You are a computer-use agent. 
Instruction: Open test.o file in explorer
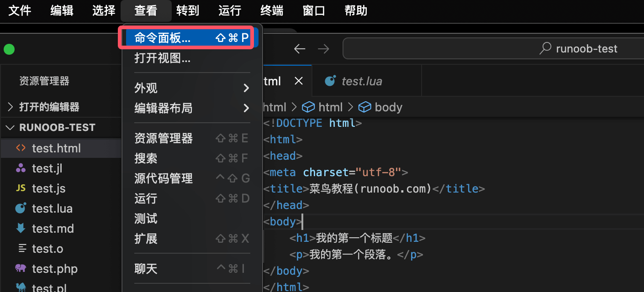(48, 249)
